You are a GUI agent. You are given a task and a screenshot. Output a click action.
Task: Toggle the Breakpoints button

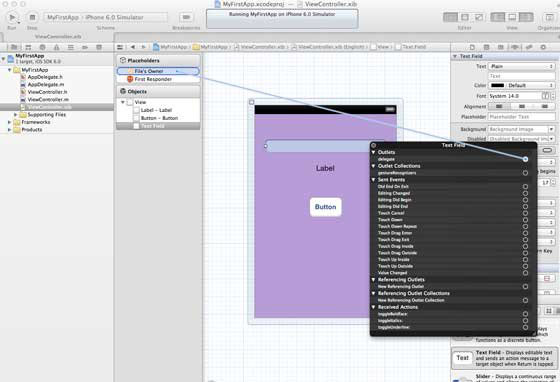186,17
